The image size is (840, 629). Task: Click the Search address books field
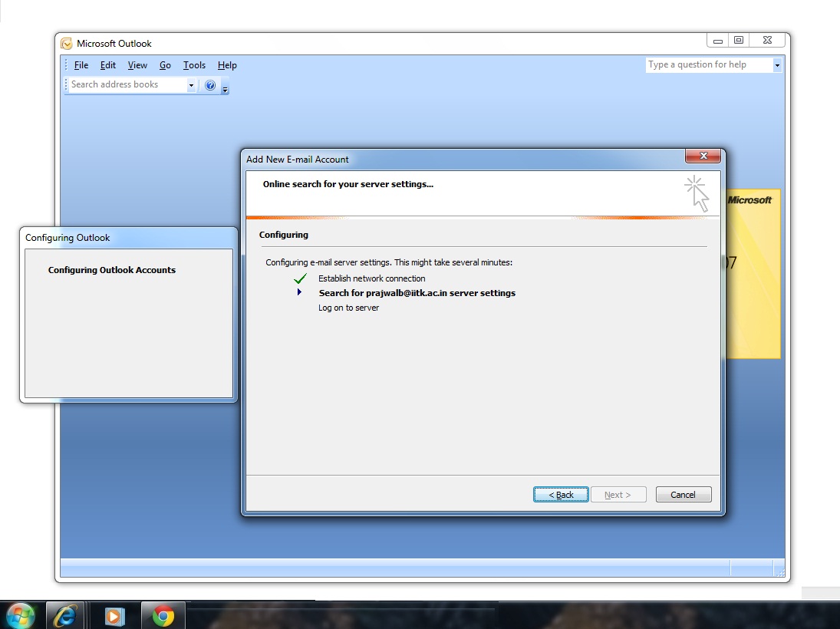(x=127, y=84)
